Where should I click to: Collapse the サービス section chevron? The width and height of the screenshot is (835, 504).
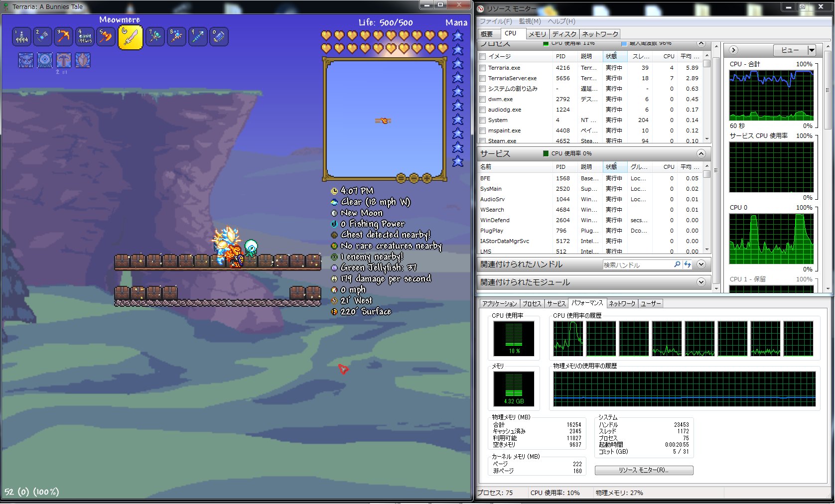click(701, 153)
